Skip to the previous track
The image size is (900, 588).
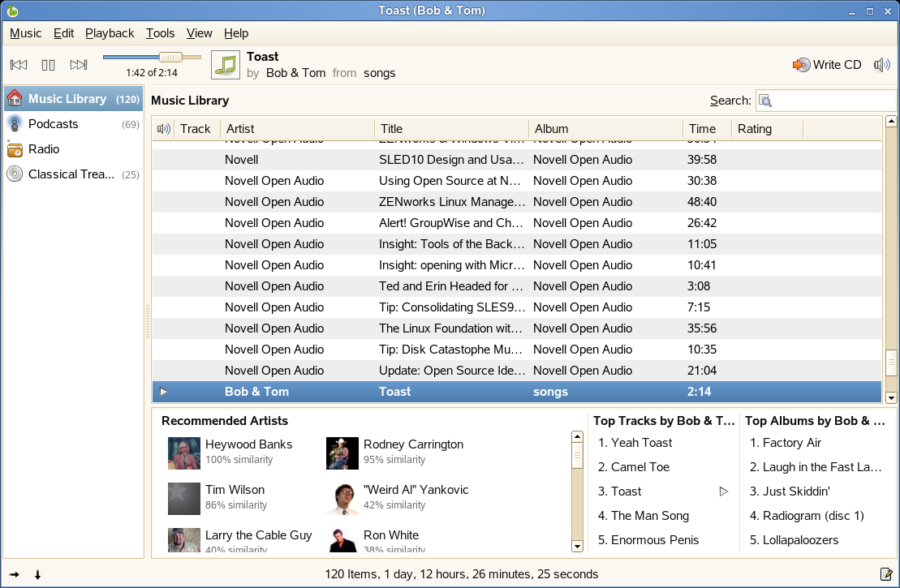19,65
